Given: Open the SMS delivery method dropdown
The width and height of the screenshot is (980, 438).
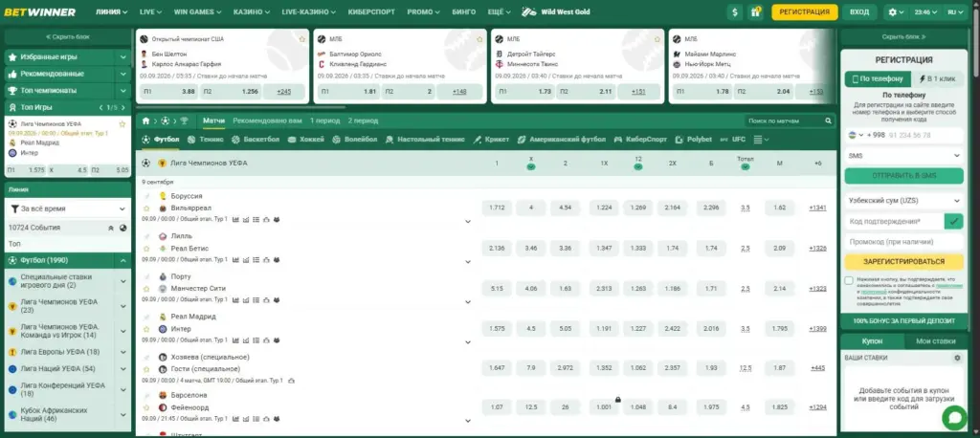Looking at the screenshot, I should click(903, 156).
